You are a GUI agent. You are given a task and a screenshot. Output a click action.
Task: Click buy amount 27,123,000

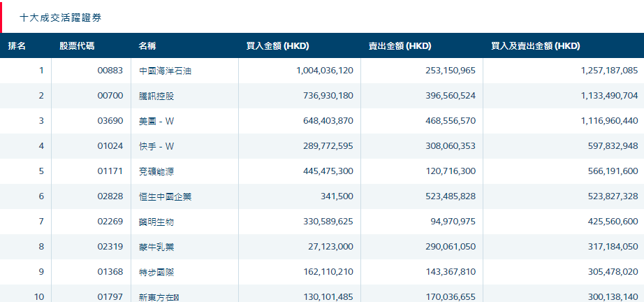tap(330, 247)
